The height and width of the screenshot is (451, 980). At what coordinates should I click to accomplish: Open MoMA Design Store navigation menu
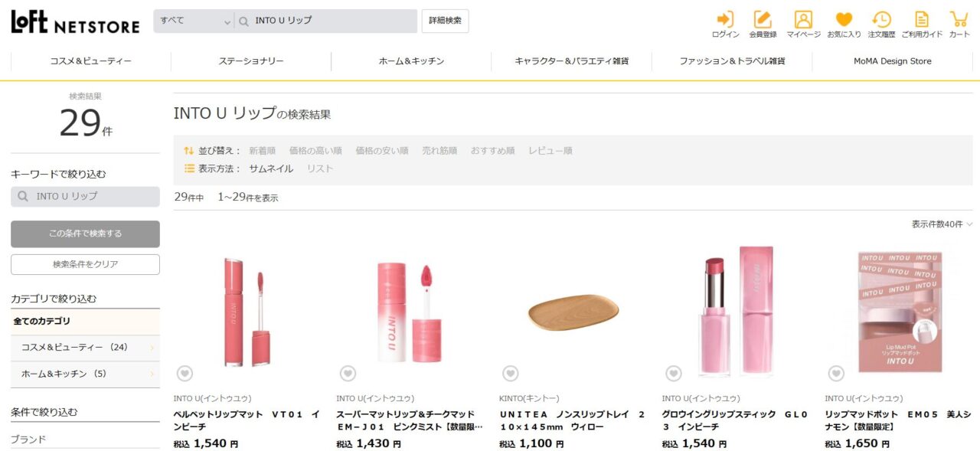pos(893,61)
